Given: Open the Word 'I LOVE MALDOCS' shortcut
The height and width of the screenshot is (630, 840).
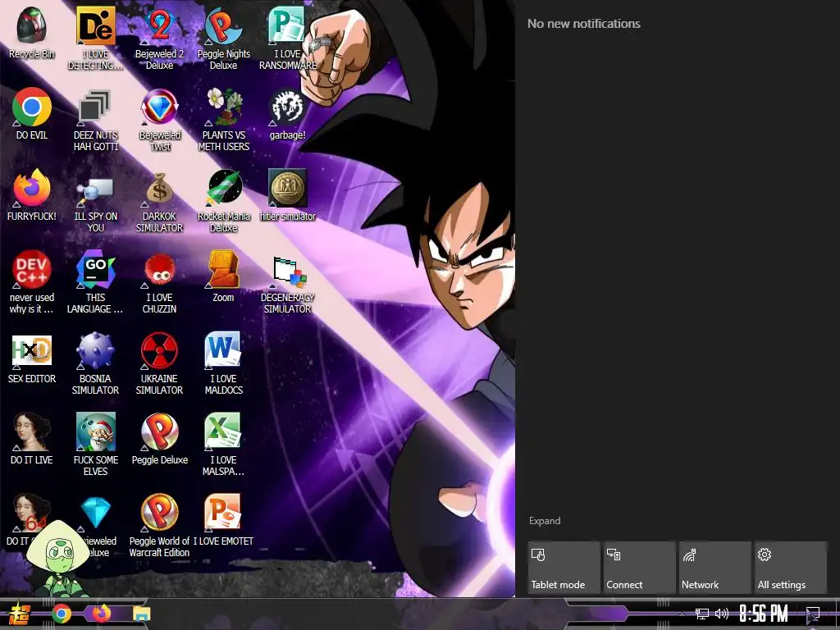Looking at the screenshot, I should (223, 363).
